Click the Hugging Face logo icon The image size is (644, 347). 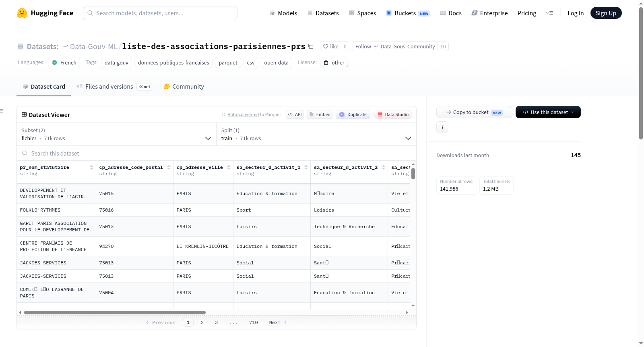tap(22, 13)
